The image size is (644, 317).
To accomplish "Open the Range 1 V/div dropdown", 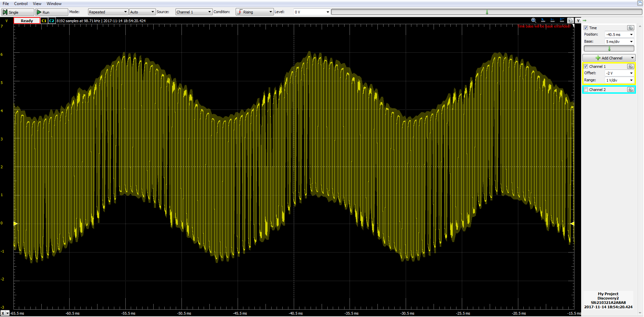I will click(619, 80).
